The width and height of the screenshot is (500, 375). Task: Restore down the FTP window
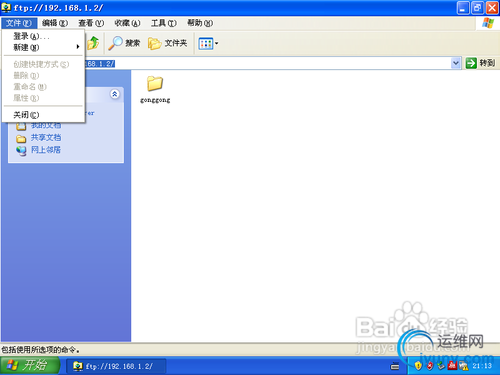point(477,8)
